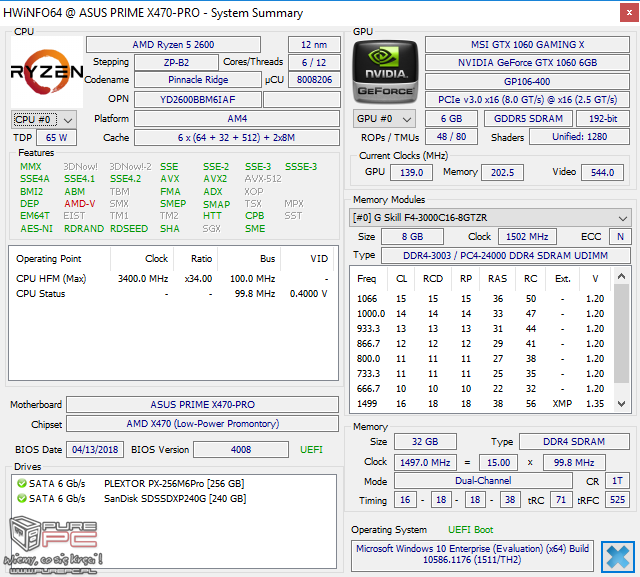640x577 pixels.
Task: Click the AMD Ryzen 5 2600 name field
Action: coord(173,44)
